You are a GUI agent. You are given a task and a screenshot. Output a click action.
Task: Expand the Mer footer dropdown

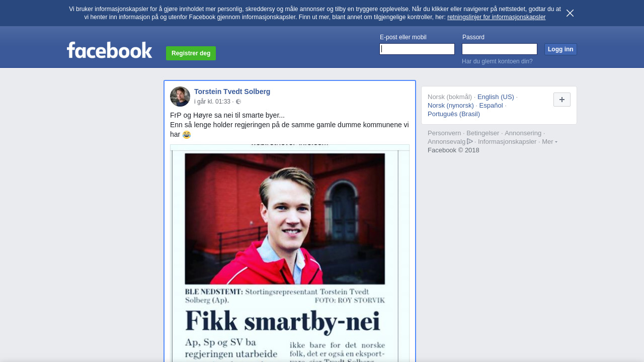549,141
